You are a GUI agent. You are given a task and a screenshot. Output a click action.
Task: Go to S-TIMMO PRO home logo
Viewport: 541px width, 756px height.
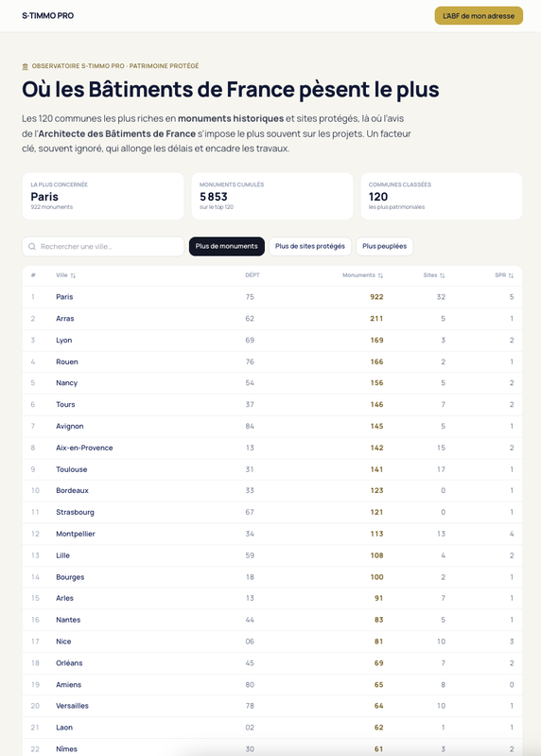click(47, 15)
